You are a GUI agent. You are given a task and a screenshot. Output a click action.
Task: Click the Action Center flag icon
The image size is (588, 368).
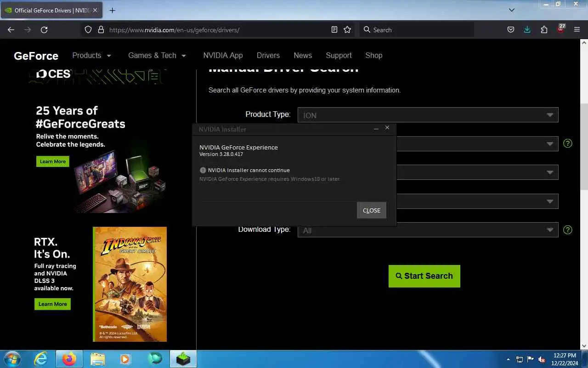531,359
